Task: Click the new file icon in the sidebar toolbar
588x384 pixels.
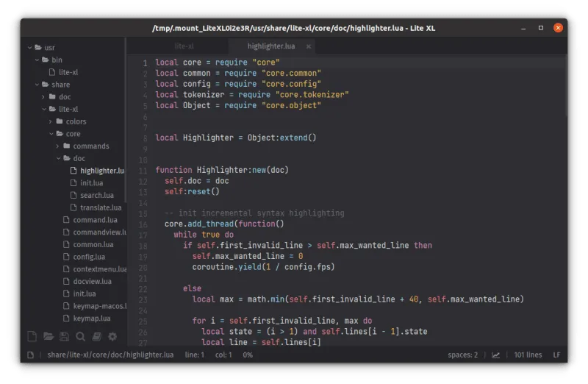Action: pos(32,337)
